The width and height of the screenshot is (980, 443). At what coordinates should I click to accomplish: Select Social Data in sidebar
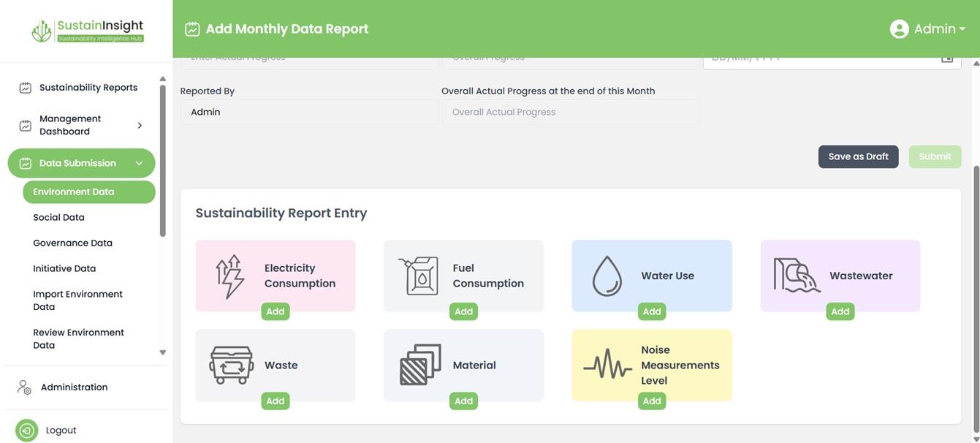click(x=58, y=217)
